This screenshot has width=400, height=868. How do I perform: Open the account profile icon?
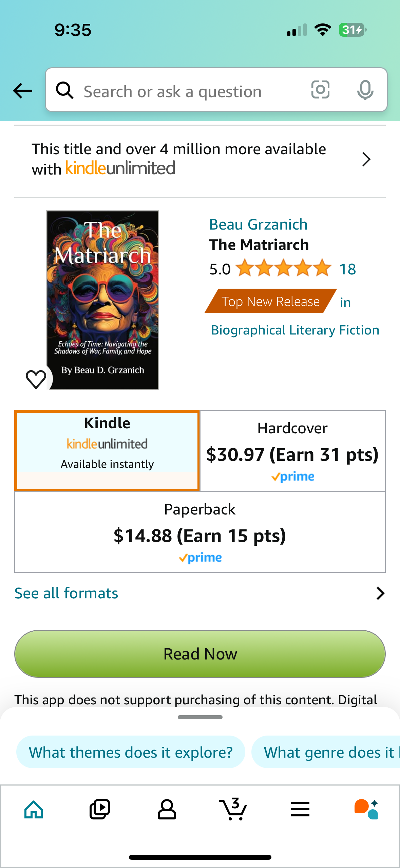click(167, 810)
